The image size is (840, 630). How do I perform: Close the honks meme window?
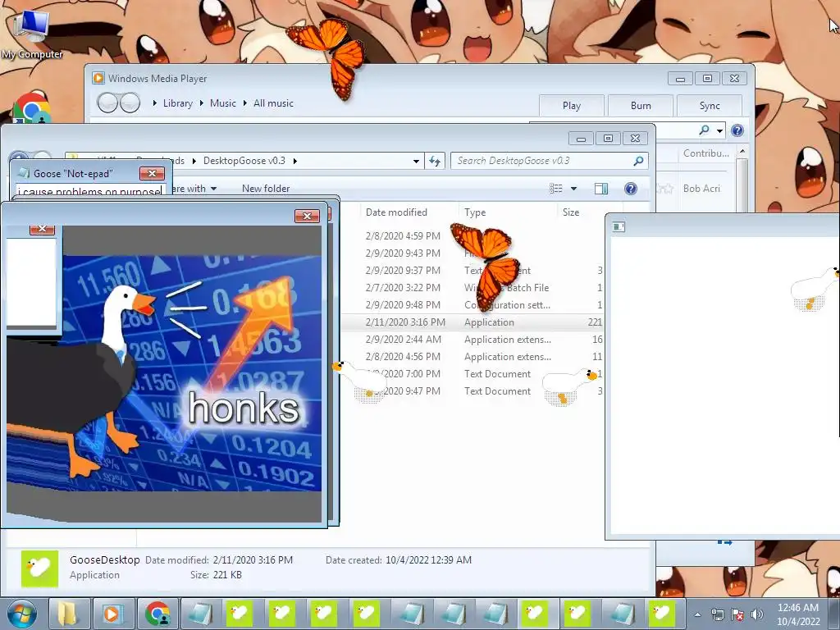point(307,216)
